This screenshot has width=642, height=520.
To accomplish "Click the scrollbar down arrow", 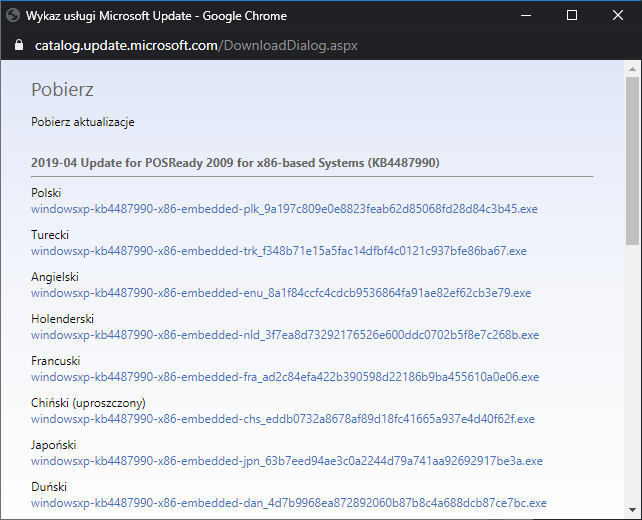I will tap(633, 510).
